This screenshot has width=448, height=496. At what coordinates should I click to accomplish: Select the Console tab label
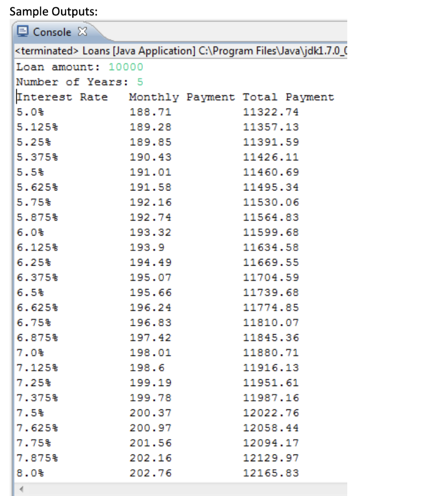pyautogui.click(x=52, y=32)
